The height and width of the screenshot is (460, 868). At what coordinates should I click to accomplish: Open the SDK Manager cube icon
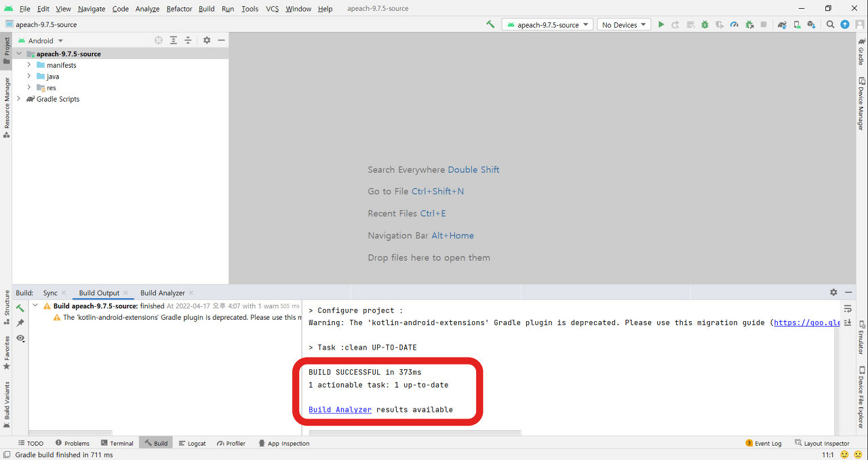pyautogui.click(x=812, y=24)
